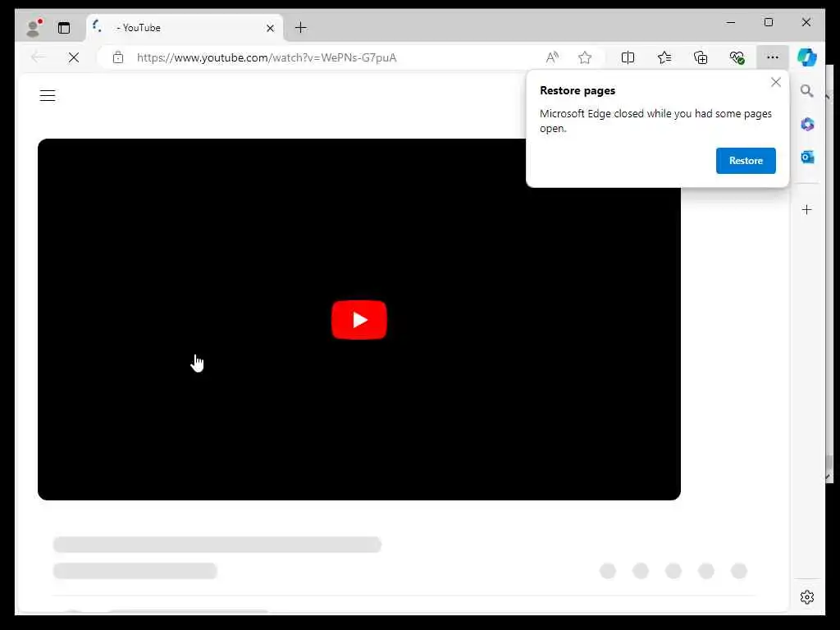The width and height of the screenshot is (840, 630).
Task: Open YouTube hamburger guide menu
Action: click(48, 96)
